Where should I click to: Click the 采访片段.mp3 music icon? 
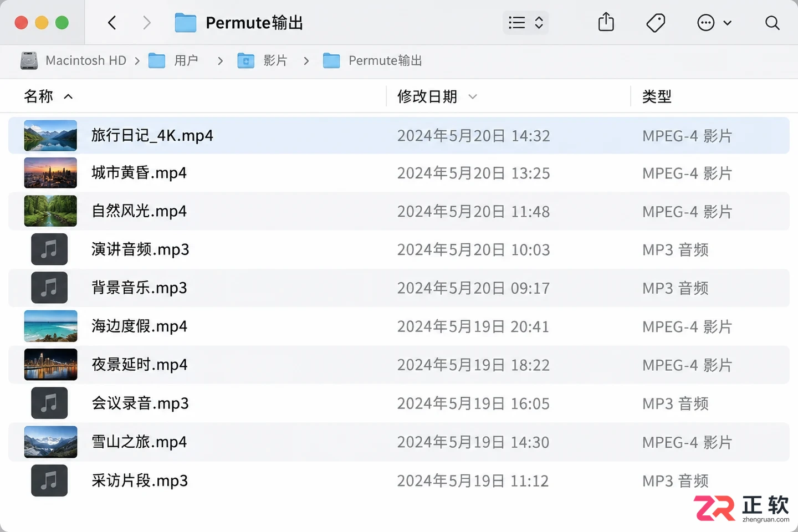pyautogui.click(x=49, y=480)
